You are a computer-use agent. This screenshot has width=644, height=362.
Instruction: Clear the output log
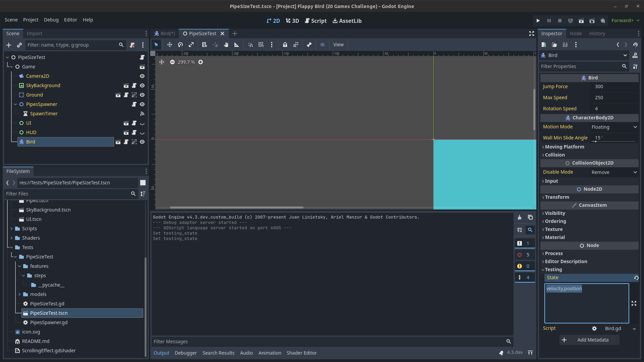click(x=520, y=218)
